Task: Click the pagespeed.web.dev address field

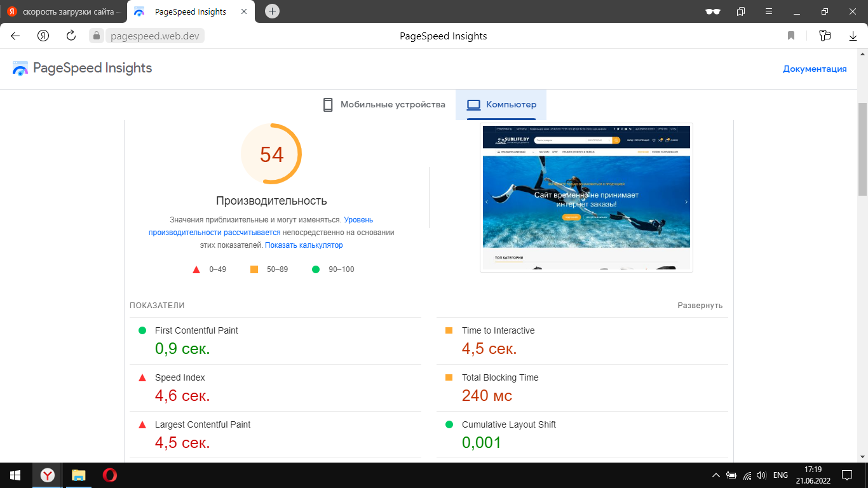Action: (154, 36)
